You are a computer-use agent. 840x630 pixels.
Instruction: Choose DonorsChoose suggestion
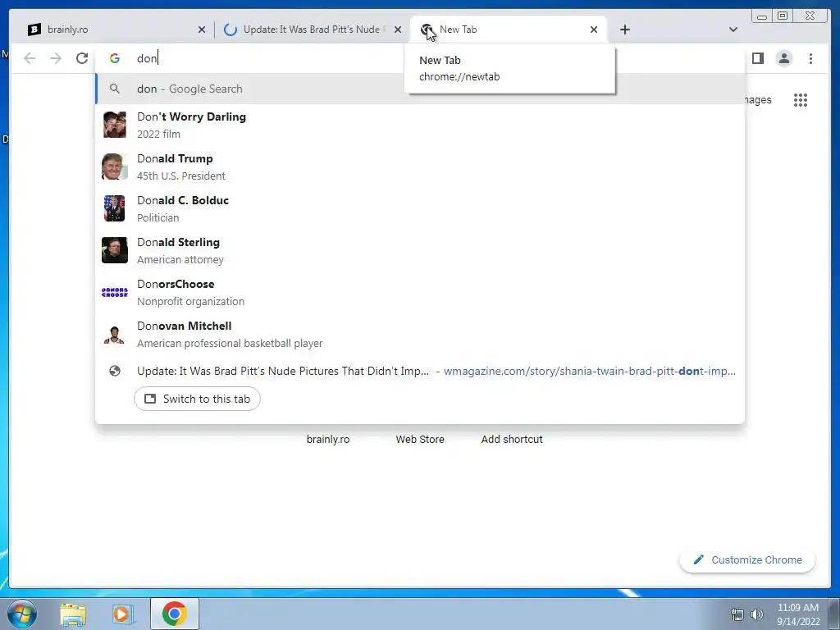pyautogui.click(x=421, y=292)
